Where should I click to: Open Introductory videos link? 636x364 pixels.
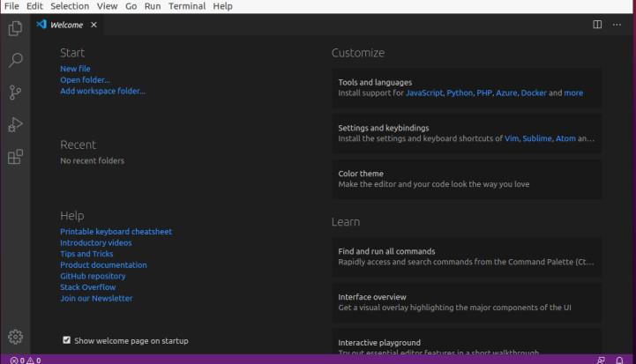[x=96, y=242]
